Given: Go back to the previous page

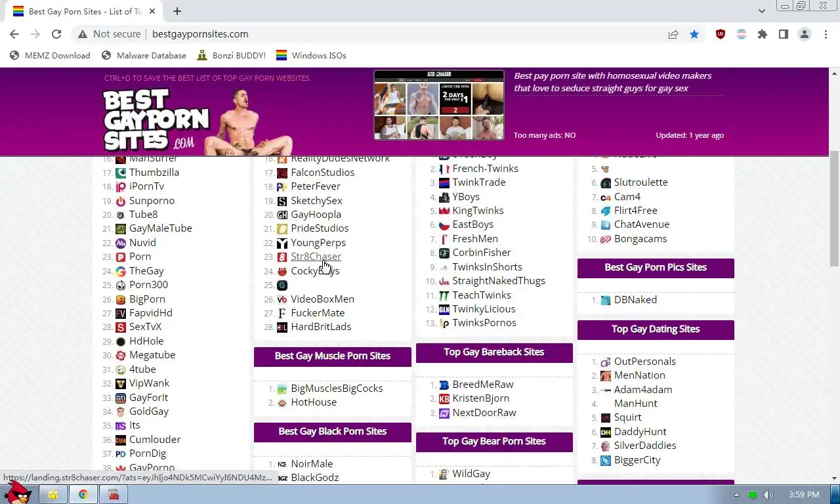Looking at the screenshot, I should (x=14, y=34).
